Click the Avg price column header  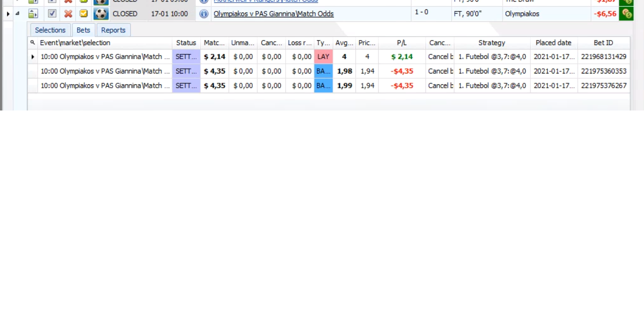click(344, 43)
